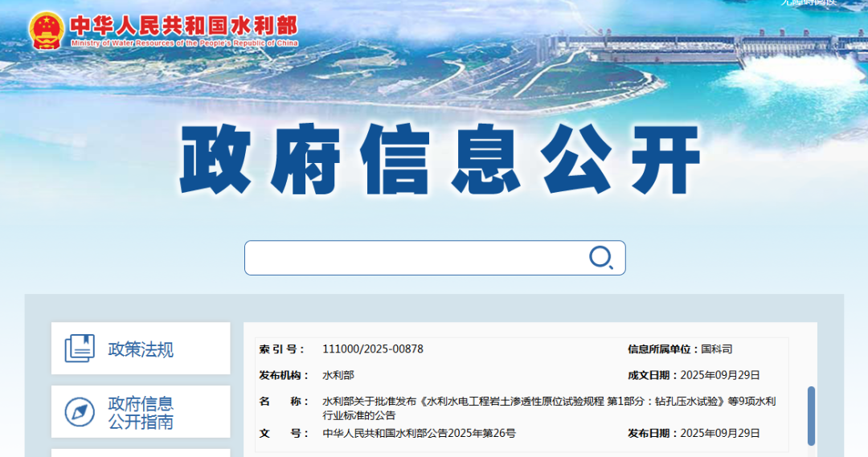Click the 成文日期 value 2025年09月29日

719,375
